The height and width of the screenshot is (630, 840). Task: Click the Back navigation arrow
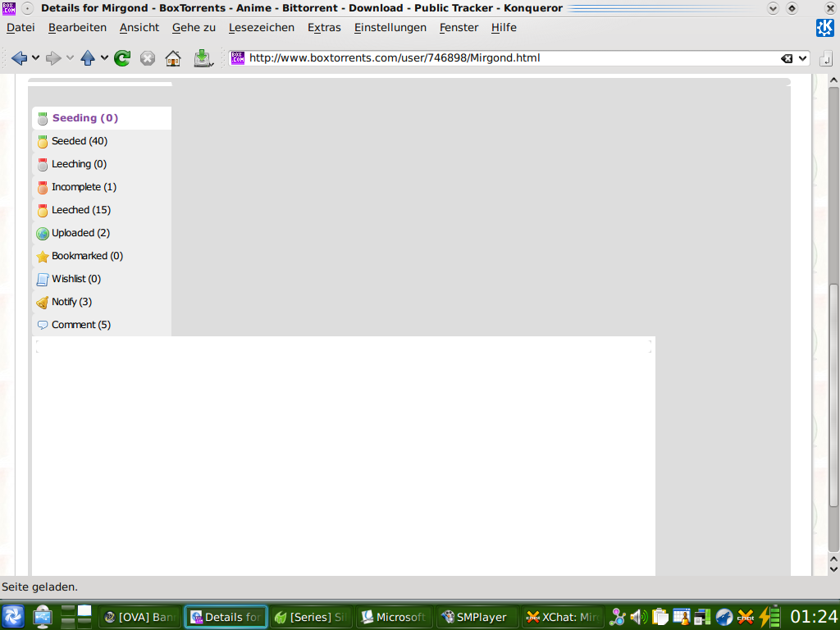pos(19,58)
